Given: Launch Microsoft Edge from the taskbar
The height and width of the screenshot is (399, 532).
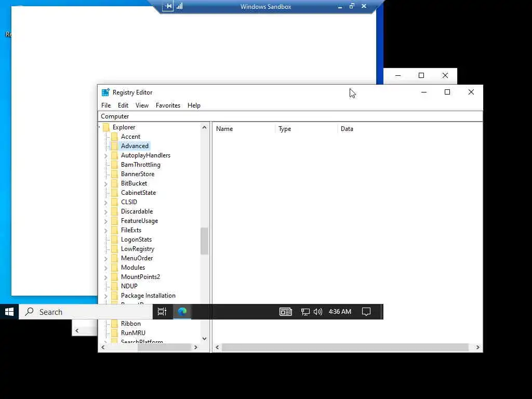Looking at the screenshot, I should (x=182, y=312).
